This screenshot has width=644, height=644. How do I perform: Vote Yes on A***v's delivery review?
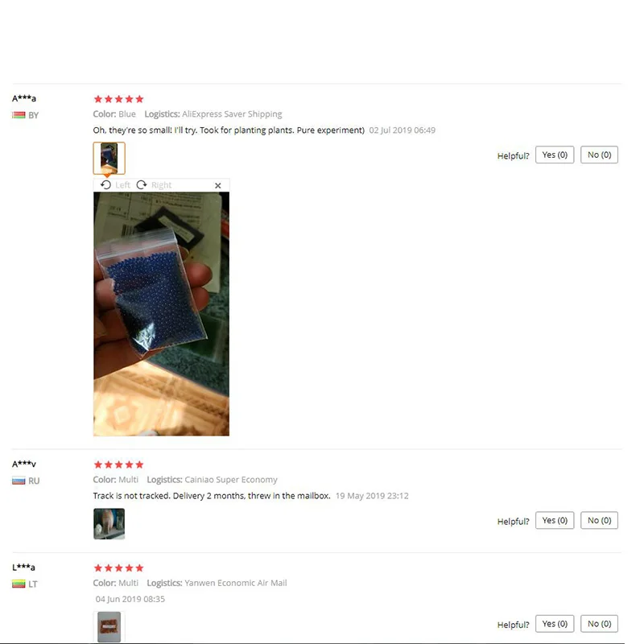coord(555,520)
